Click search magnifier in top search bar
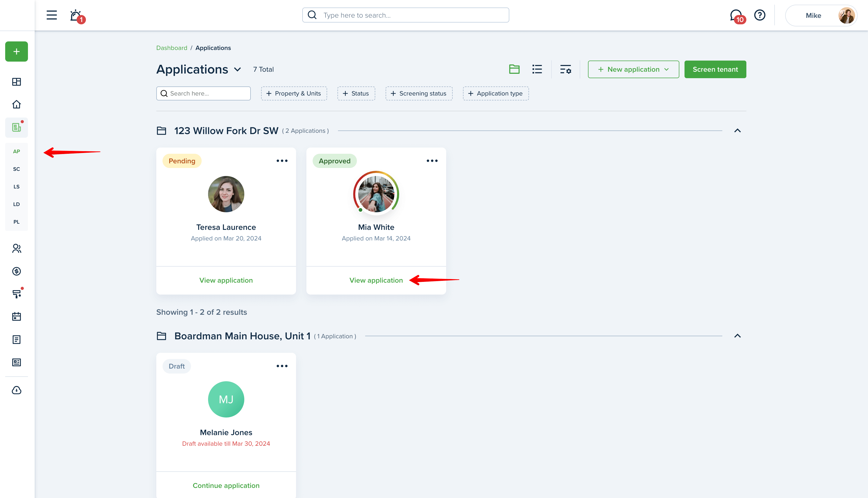 (312, 15)
